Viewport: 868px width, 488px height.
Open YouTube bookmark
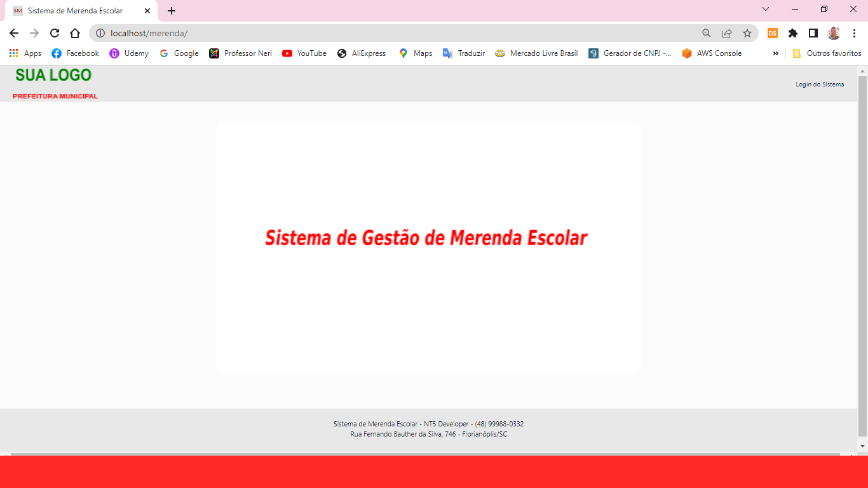pyautogui.click(x=304, y=53)
